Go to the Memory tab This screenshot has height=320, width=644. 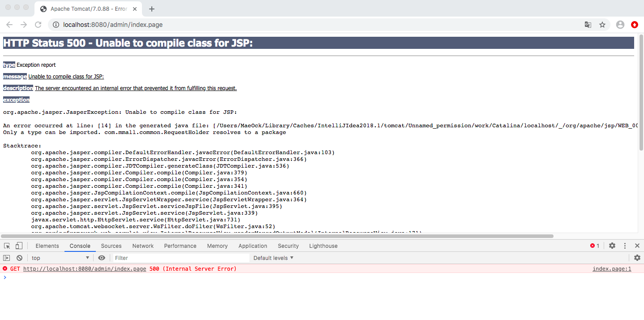[217, 246]
